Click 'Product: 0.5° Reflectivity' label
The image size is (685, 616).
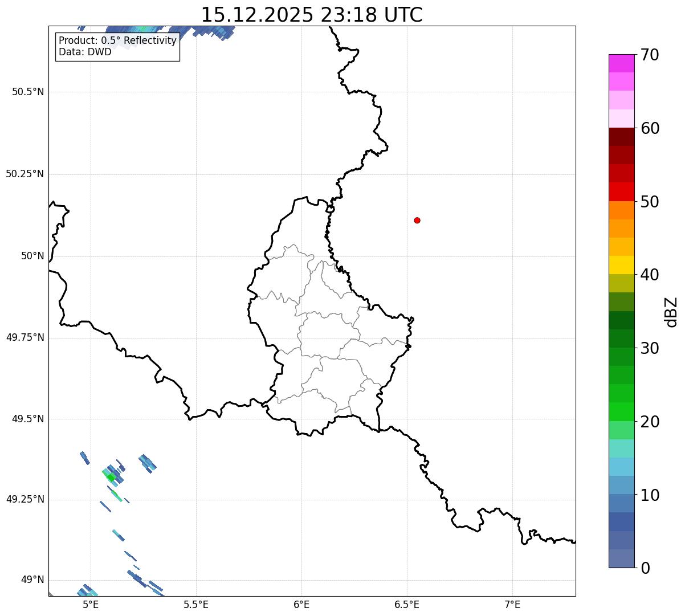pos(117,41)
